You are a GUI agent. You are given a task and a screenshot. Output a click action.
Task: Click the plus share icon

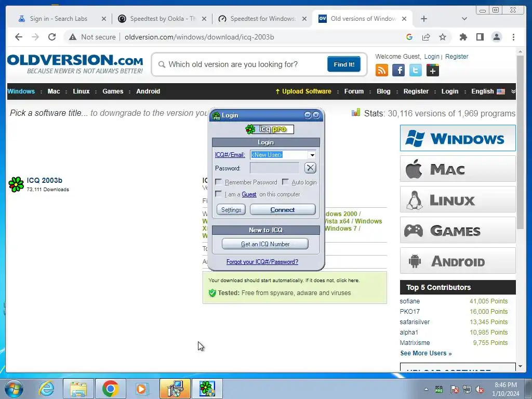(433, 70)
